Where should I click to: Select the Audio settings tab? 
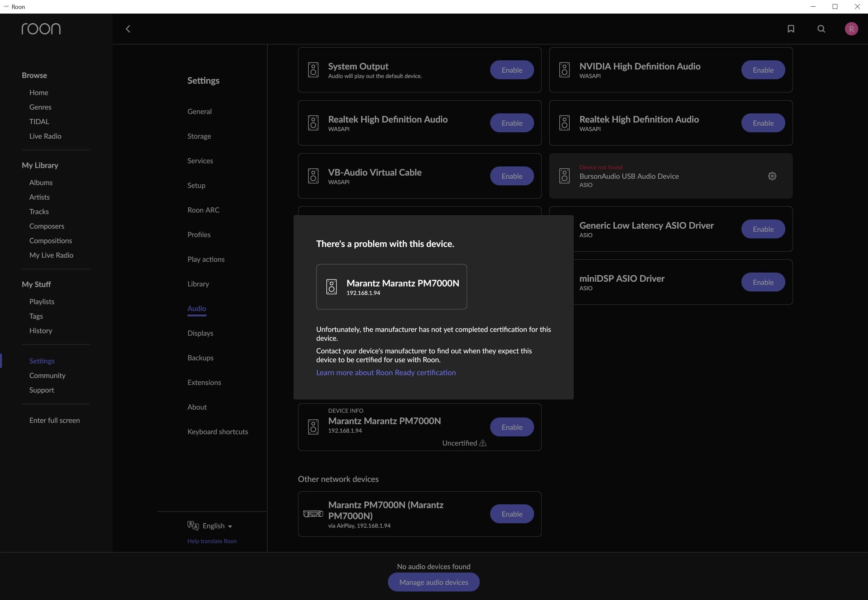pyautogui.click(x=197, y=309)
